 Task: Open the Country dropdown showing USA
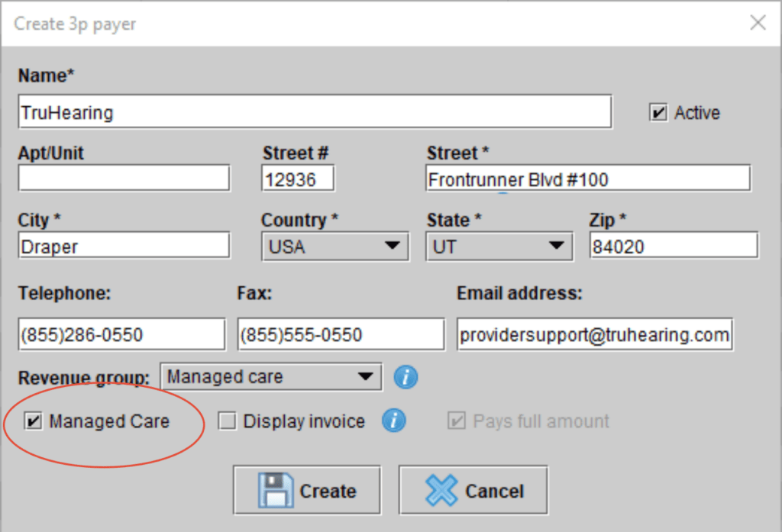point(335,247)
